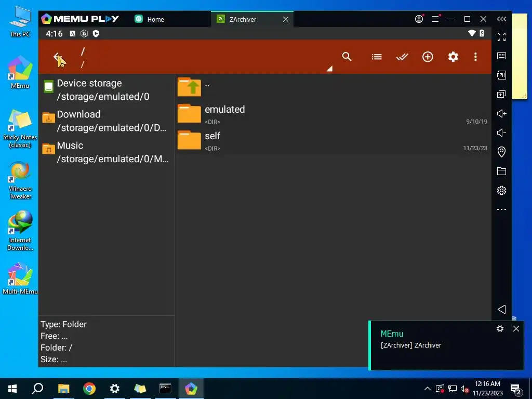This screenshot has width=532, height=399.
Task: Open MEmu keyboard mapping
Action: (x=501, y=56)
